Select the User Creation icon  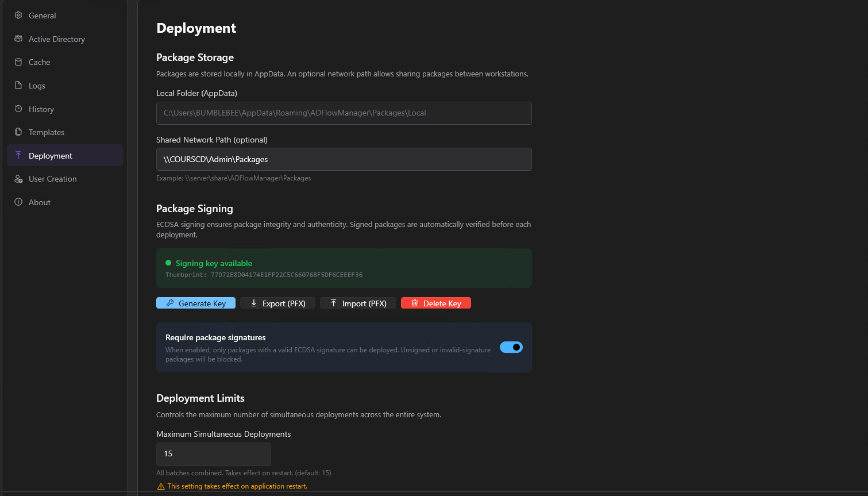[19, 179]
